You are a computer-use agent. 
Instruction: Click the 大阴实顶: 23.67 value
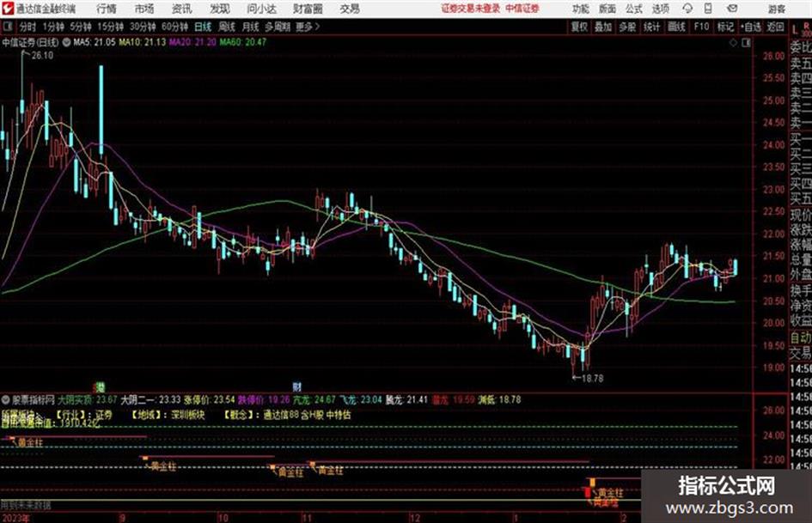pyautogui.click(x=88, y=399)
